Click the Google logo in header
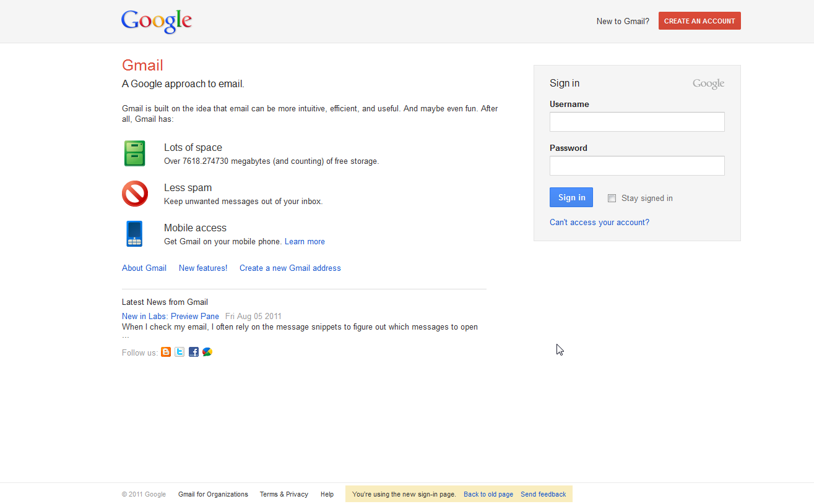 pos(157,22)
